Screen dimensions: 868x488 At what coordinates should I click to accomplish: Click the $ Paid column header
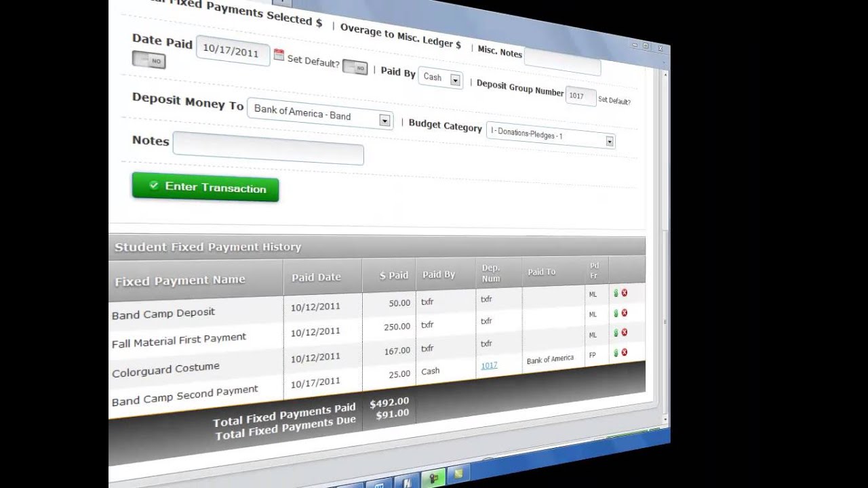(394, 275)
